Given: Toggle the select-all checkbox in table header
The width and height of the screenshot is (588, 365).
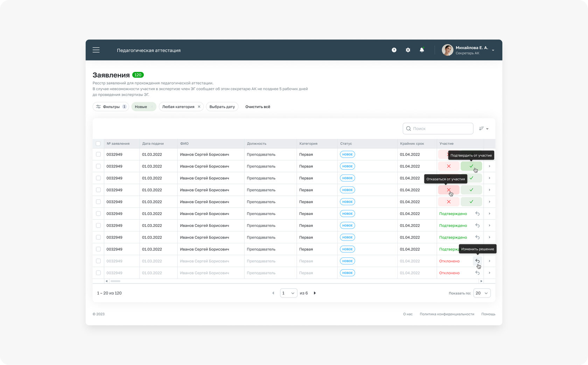Looking at the screenshot, I should tap(98, 144).
